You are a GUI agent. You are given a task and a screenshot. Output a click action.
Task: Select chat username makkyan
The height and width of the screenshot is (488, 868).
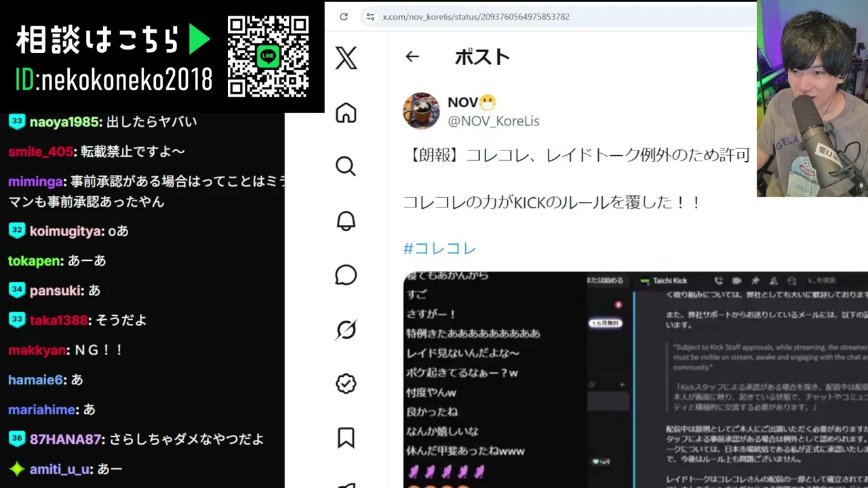[39, 350]
